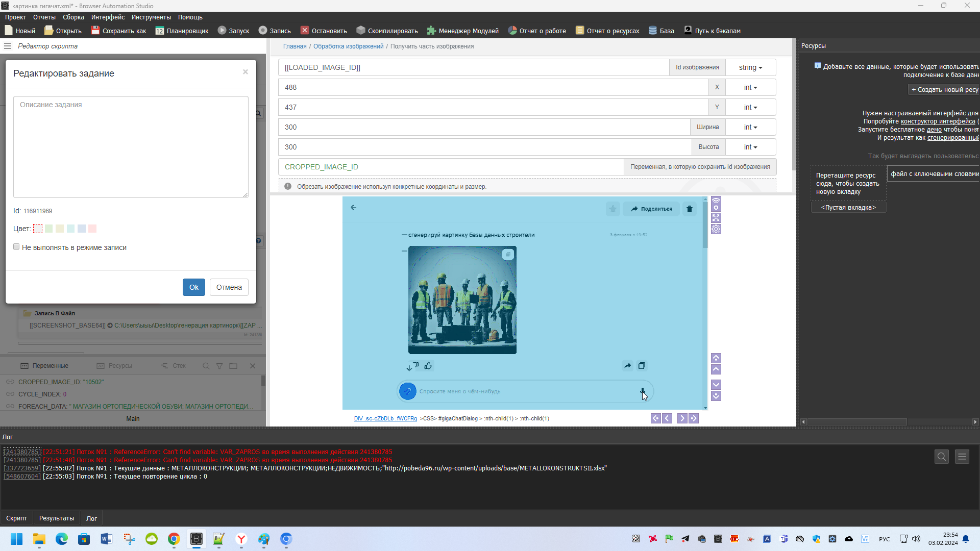The image size is (980, 551).
Task: Click the Остановить (Stop) toolbar icon
Action: [x=305, y=31]
